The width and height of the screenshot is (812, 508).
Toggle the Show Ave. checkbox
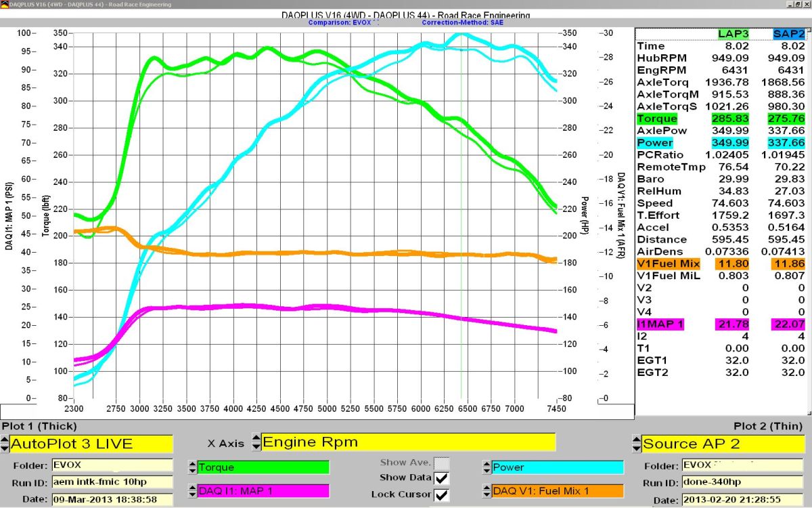441,463
